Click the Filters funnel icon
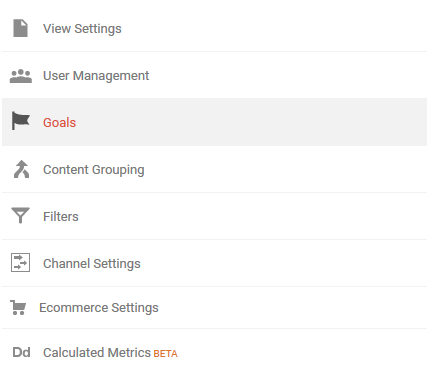The image size is (447, 381). (20, 215)
